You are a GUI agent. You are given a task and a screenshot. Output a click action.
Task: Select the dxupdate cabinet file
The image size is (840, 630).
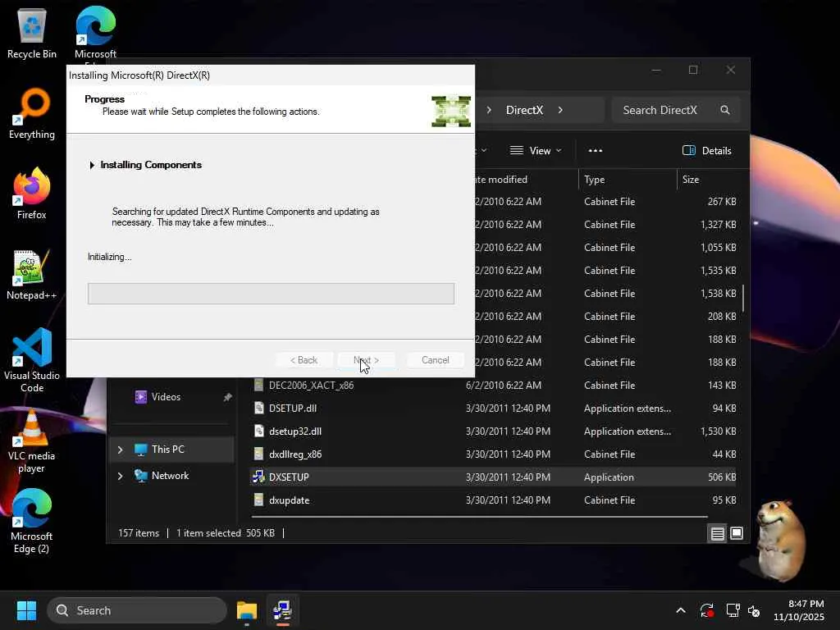290,500
